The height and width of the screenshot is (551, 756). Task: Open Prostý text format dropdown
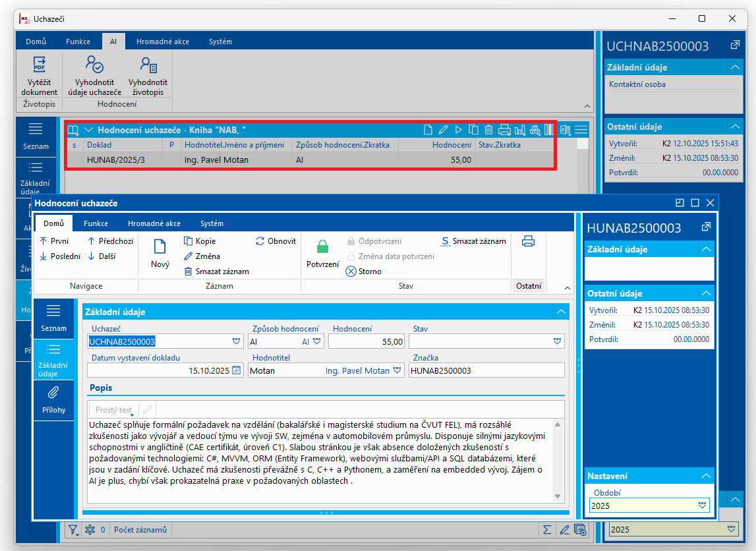(x=114, y=410)
